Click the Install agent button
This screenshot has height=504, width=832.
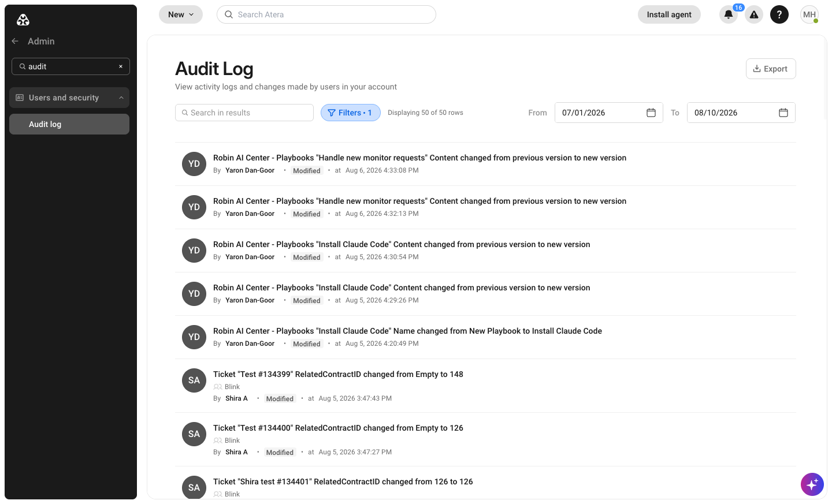click(x=669, y=14)
